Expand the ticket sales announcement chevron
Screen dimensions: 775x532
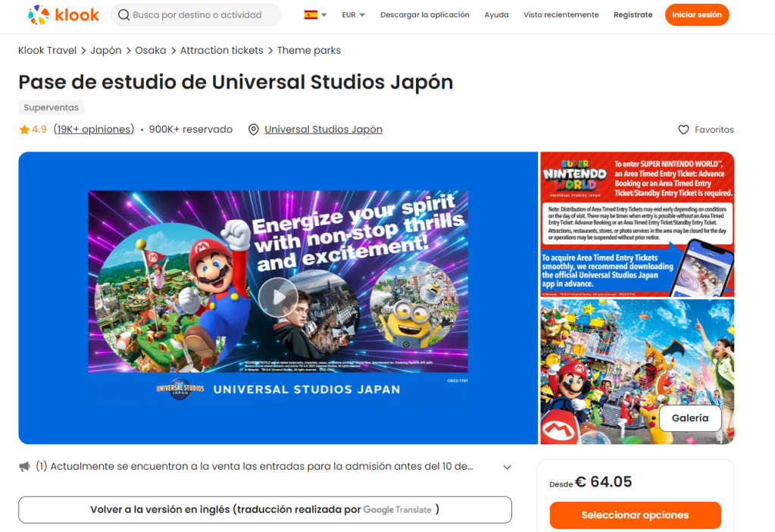507,468
